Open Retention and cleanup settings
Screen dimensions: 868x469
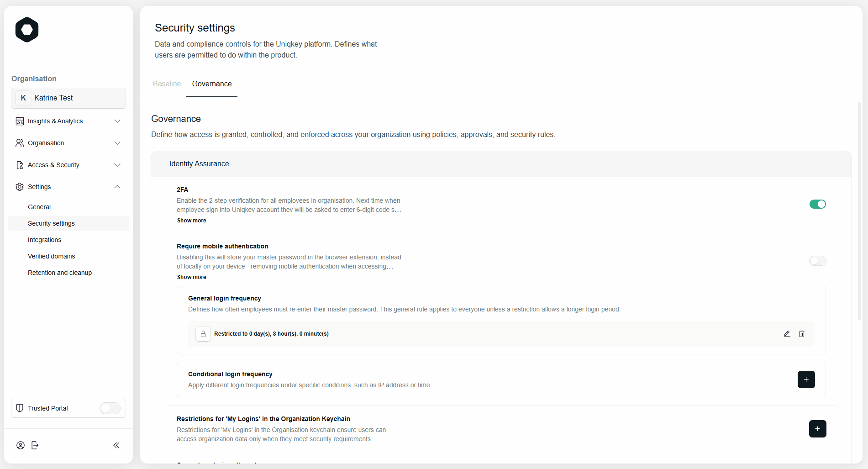point(60,273)
